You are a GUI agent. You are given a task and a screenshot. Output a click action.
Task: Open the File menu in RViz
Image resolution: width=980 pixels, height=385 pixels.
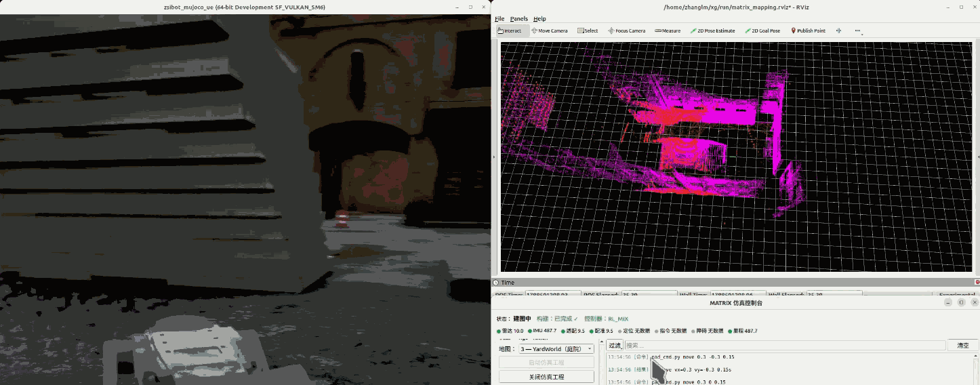(499, 19)
